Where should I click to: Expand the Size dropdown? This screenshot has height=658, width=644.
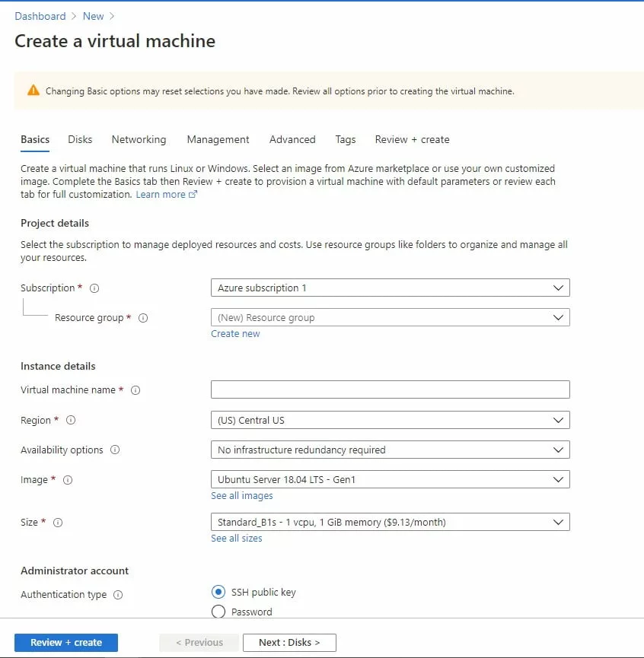(x=390, y=523)
